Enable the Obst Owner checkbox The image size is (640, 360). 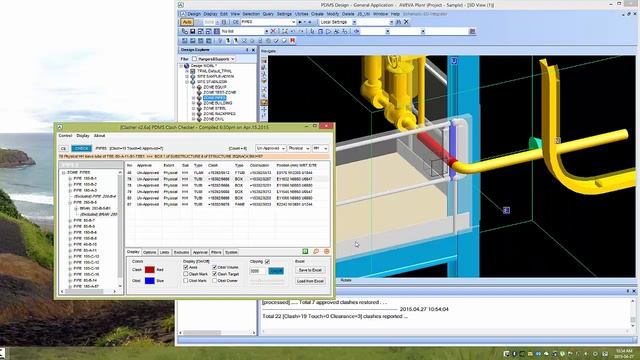click(x=215, y=280)
